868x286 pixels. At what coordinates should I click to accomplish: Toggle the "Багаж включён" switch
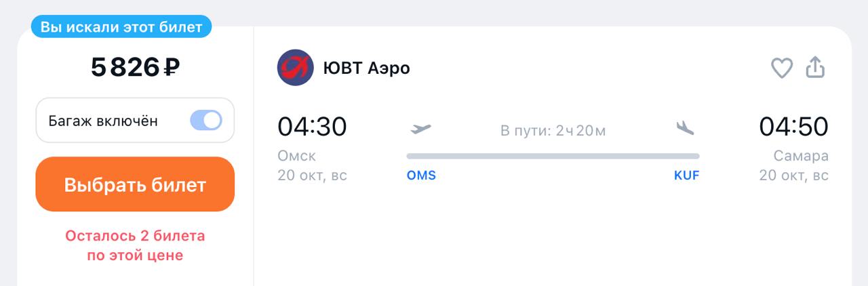tap(206, 121)
